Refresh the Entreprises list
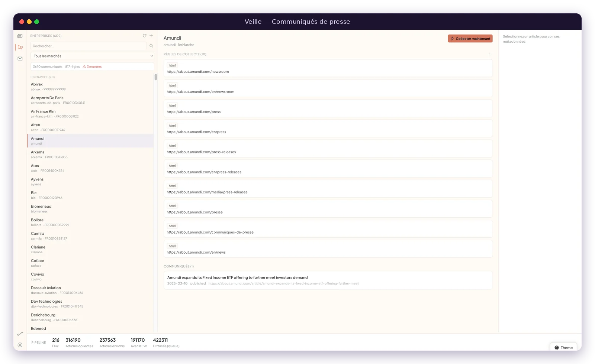This screenshot has height=364, width=595. pos(145,36)
